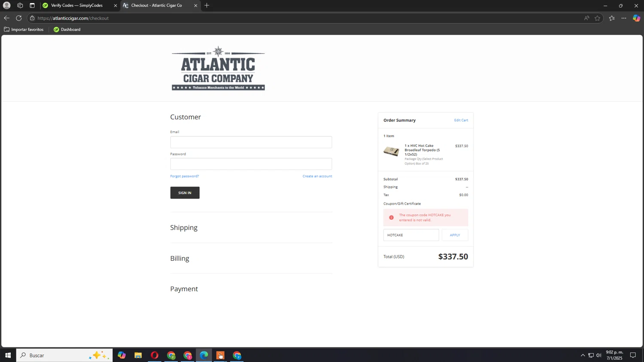This screenshot has height=362, width=644.
Task: Open the Windows Start menu
Action: click(8, 355)
